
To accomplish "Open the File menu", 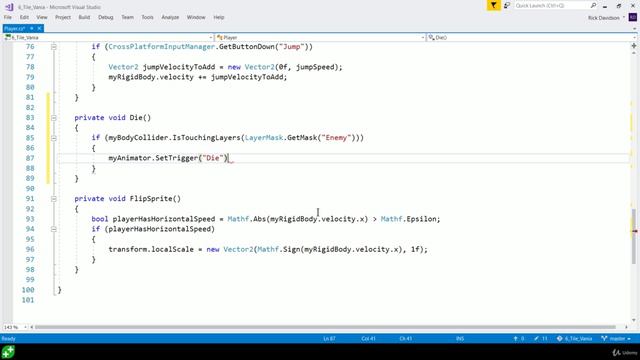I will [x=8, y=17].
